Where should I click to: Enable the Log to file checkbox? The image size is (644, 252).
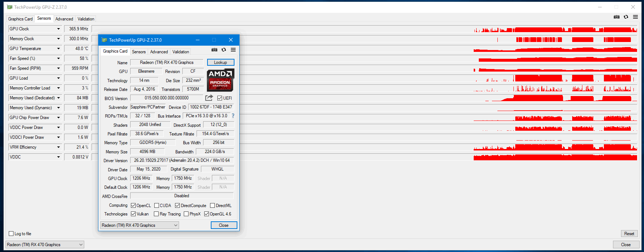(11, 234)
